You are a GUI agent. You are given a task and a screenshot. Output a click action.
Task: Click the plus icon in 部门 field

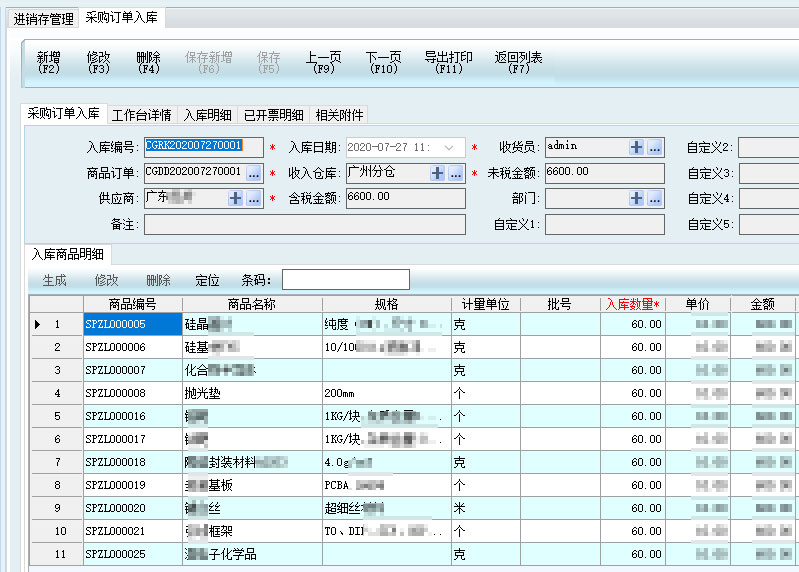(x=636, y=198)
